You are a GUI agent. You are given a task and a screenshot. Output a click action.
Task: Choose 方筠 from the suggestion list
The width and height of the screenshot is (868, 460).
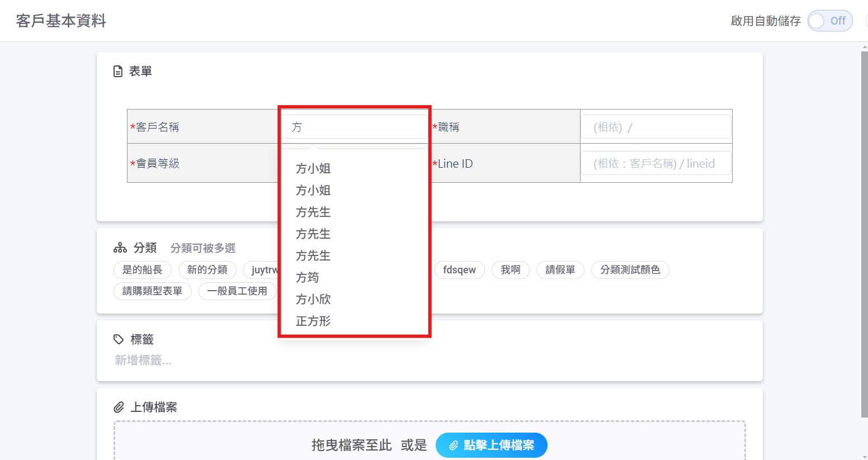click(308, 278)
